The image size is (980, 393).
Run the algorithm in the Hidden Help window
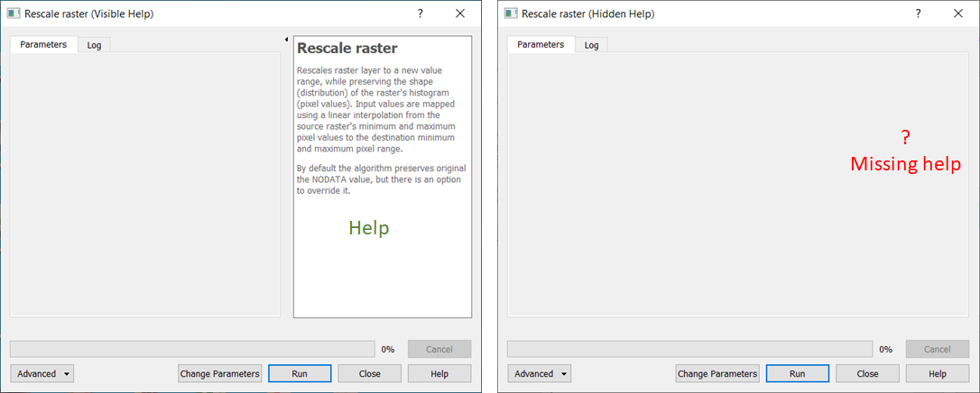click(798, 374)
